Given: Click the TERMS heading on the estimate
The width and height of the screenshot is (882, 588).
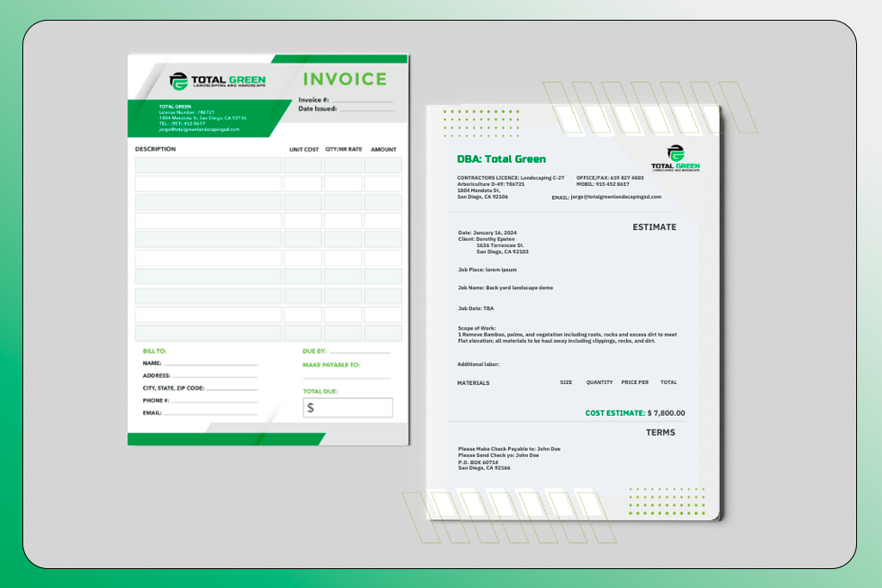Looking at the screenshot, I should (661, 432).
